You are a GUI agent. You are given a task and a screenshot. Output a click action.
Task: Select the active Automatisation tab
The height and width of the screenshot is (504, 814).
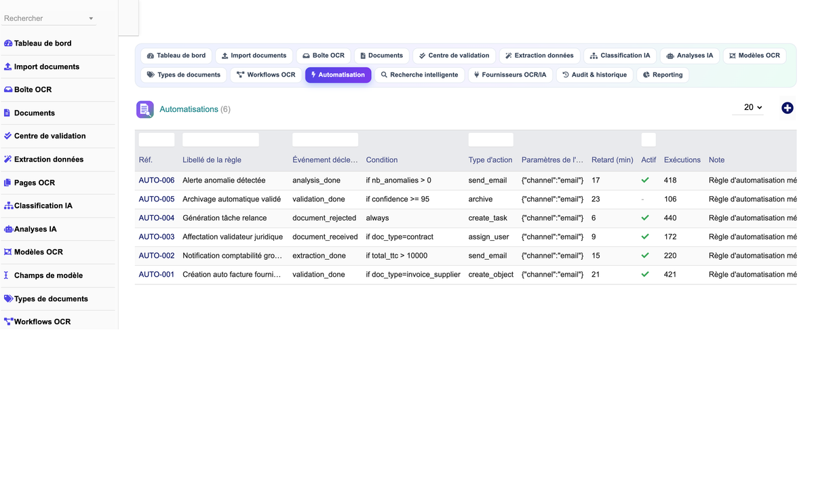point(338,75)
